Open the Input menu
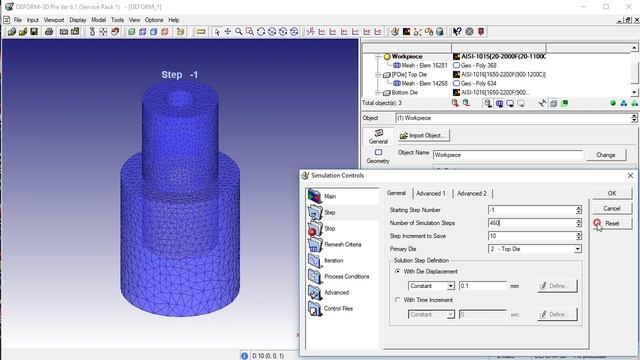This screenshot has width=640, height=360. tap(33, 20)
